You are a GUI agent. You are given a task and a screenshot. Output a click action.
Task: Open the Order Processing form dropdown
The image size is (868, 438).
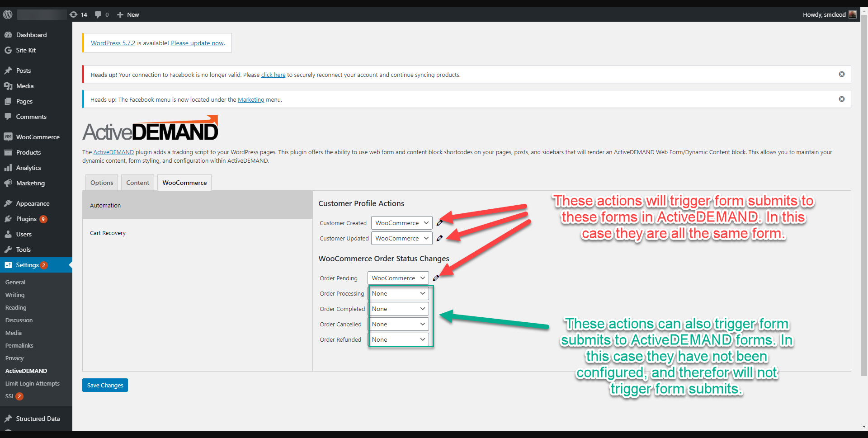coord(399,293)
